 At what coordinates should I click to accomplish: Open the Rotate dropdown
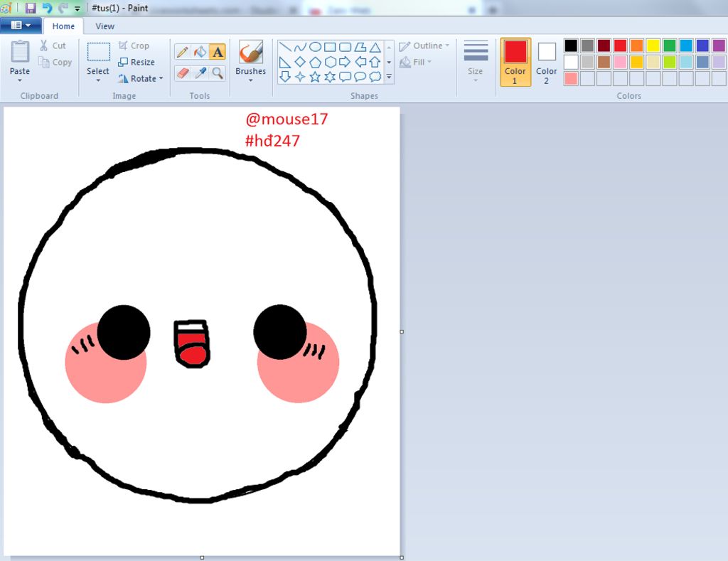(140, 78)
